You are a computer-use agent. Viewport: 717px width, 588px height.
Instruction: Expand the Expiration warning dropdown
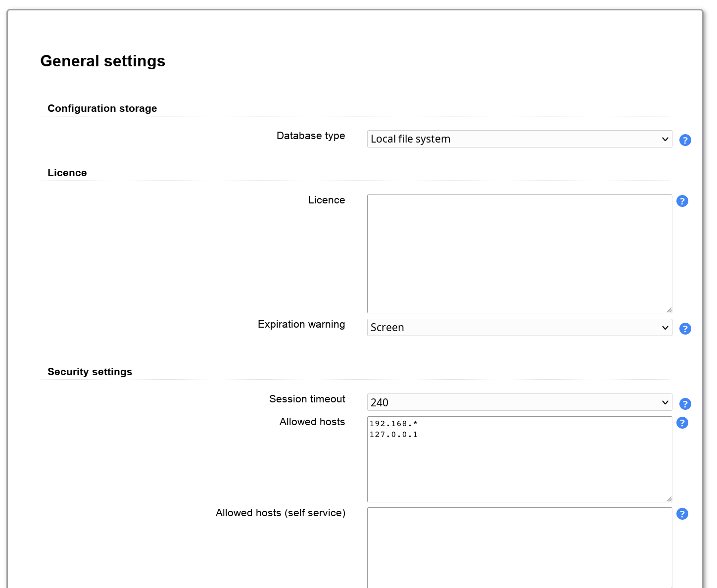[x=519, y=328]
